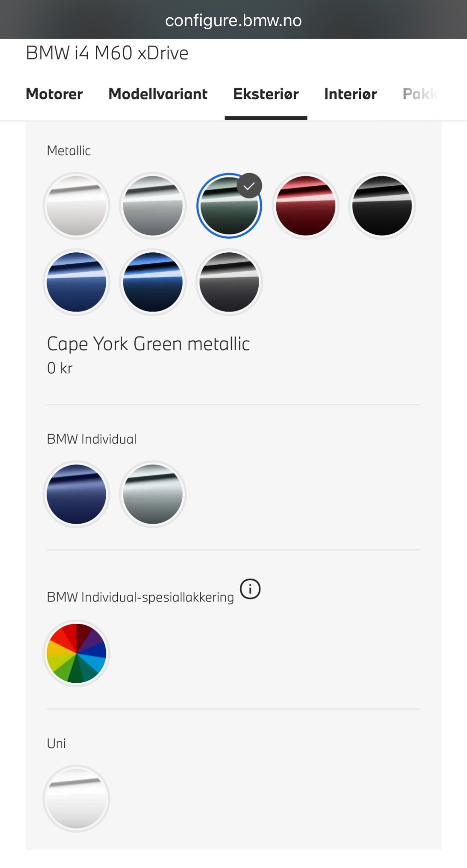Select the dark blue BMW Individual swatch

click(x=76, y=494)
